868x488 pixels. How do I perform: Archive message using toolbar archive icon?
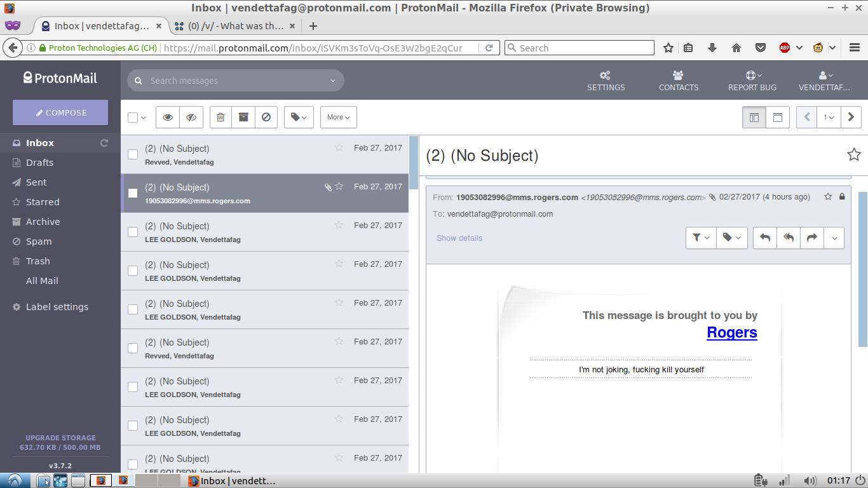(x=243, y=117)
